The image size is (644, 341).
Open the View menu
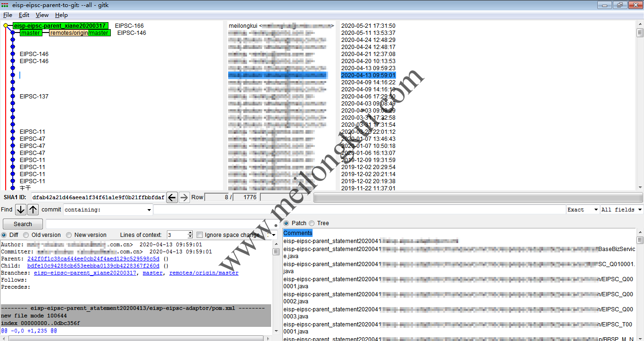(x=42, y=15)
